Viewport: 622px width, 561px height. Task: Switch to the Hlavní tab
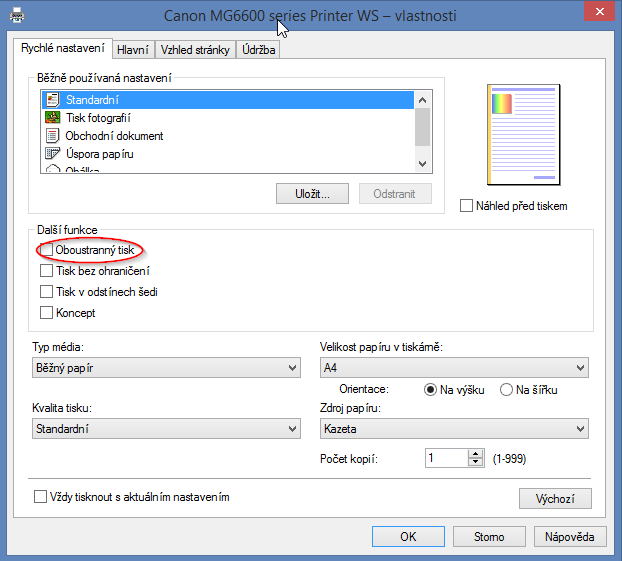coord(133,50)
